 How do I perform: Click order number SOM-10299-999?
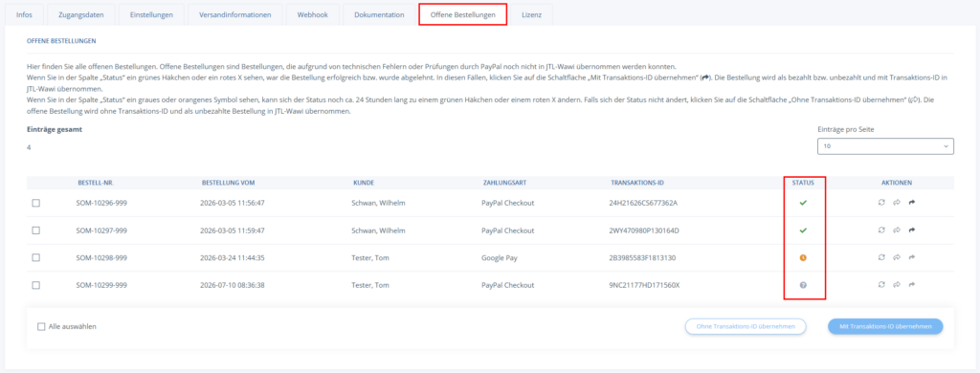point(101,285)
